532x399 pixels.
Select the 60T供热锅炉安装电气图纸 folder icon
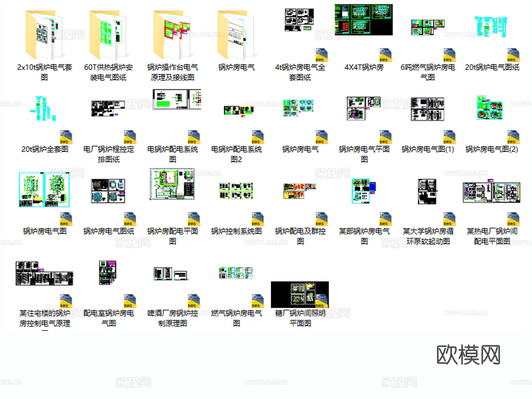click(x=108, y=35)
